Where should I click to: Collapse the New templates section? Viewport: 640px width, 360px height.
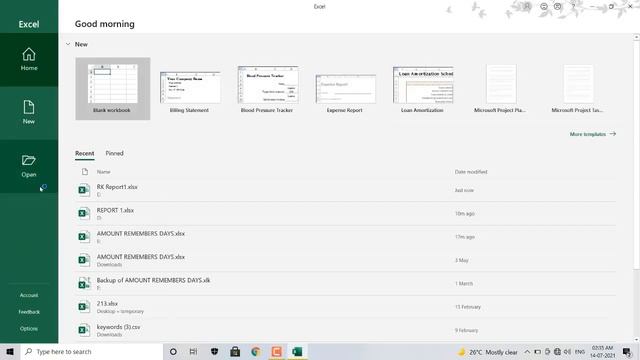(x=68, y=44)
